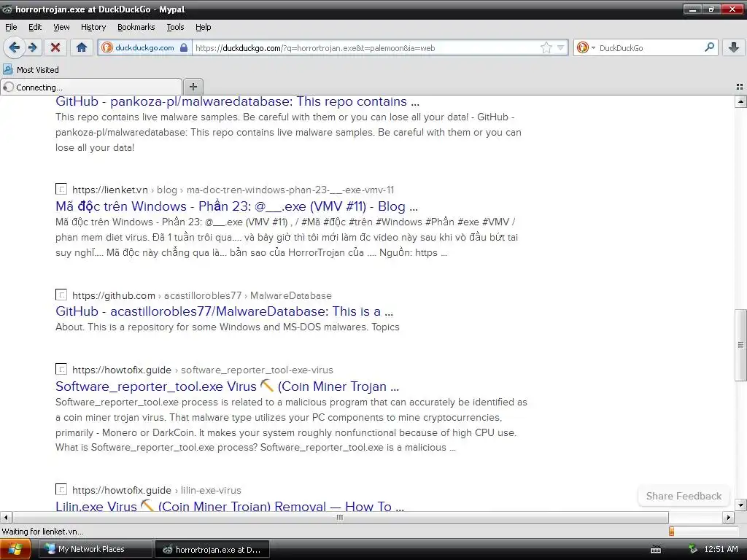Click the horizontal scrollbar right arrow
This screenshot has height=560, width=747.
click(728, 517)
